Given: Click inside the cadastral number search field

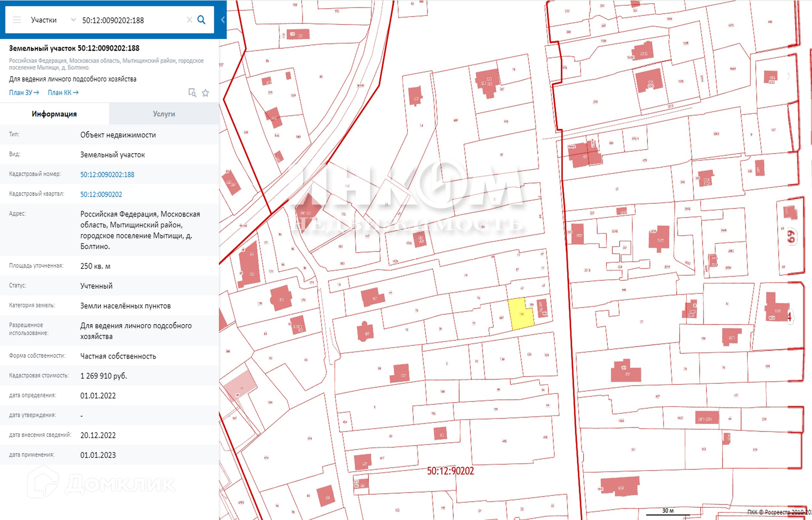Looking at the screenshot, I should pyautogui.click(x=127, y=20).
